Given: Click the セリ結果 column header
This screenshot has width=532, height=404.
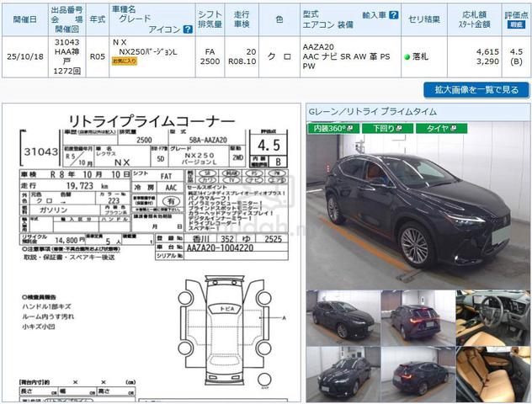Looking at the screenshot, I should [424, 19].
